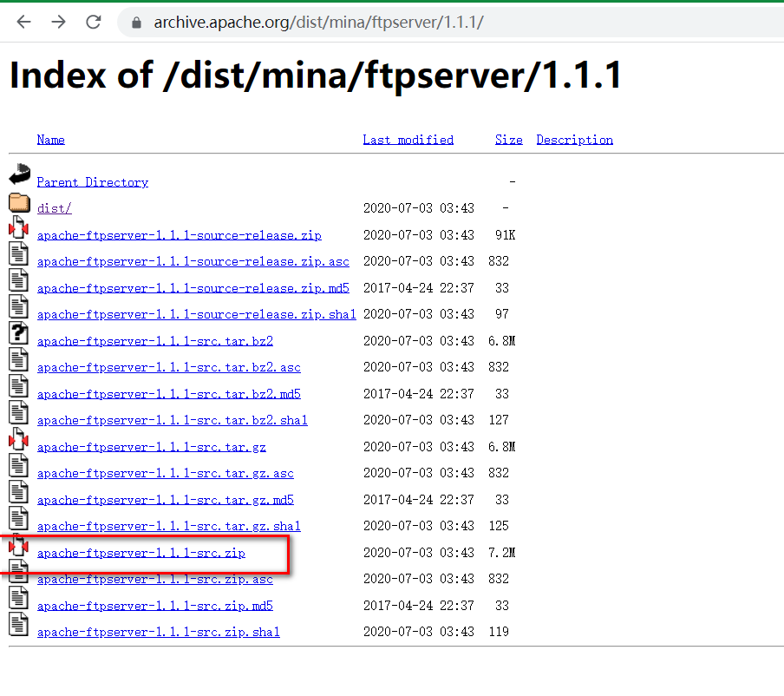Sort listing by the Description column
This screenshot has height=696, width=784.
point(574,140)
